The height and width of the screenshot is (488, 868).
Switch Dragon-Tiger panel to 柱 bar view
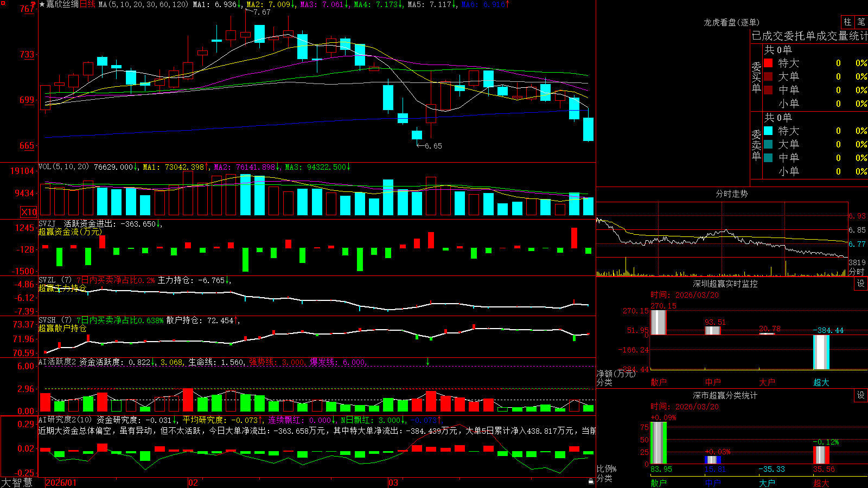(x=847, y=22)
